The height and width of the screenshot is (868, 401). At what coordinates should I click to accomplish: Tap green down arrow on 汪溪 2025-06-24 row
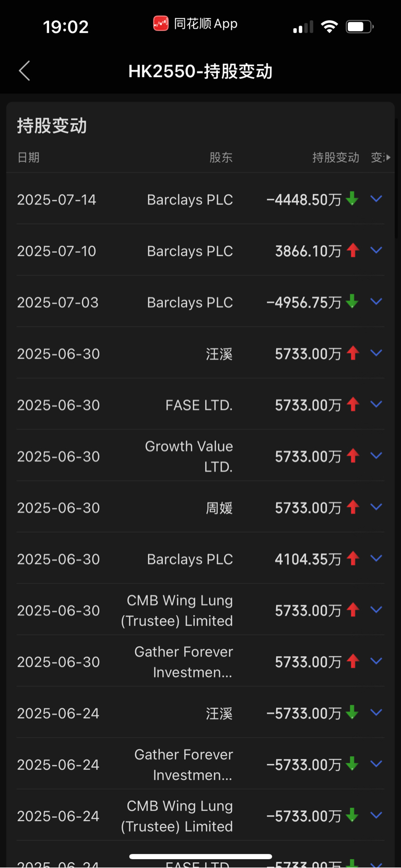pyautogui.click(x=352, y=712)
